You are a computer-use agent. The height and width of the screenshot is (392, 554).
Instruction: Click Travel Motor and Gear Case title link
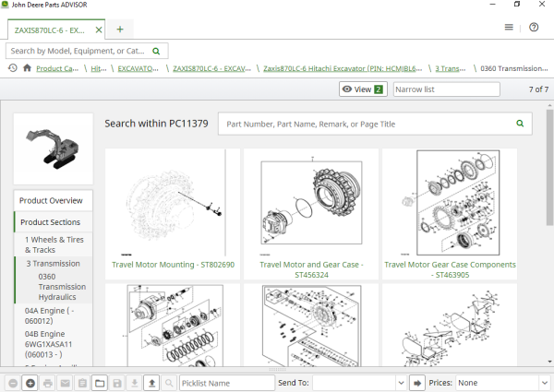coord(311,269)
